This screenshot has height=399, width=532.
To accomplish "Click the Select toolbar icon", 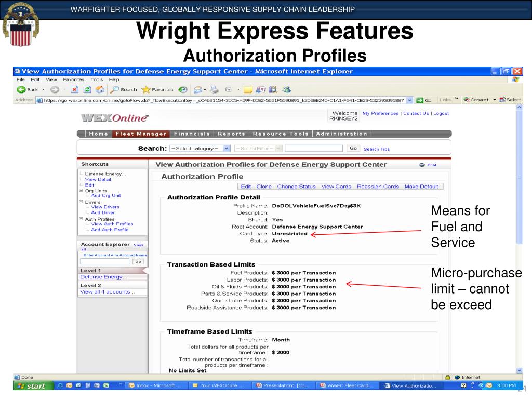I will 510,100.
